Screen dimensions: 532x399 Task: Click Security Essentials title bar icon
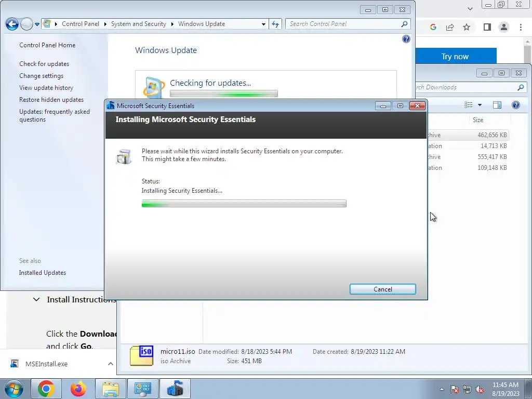point(110,105)
